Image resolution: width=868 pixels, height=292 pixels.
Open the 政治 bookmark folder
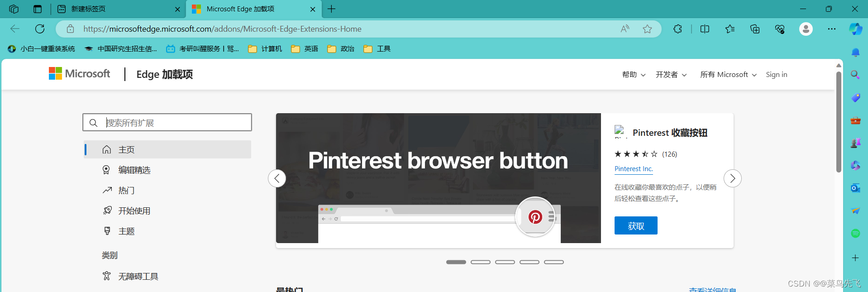[341, 49]
